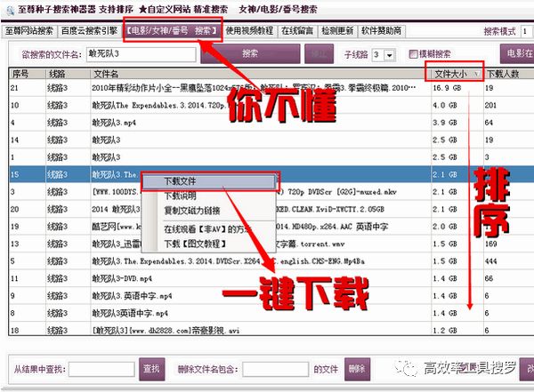Click the app icon in title bar
This screenshot has width=534, height=392.
tap(10, 10)
